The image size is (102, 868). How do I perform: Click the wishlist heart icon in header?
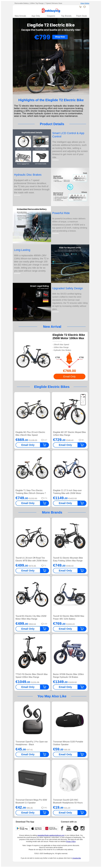click(x=85, y=7)
